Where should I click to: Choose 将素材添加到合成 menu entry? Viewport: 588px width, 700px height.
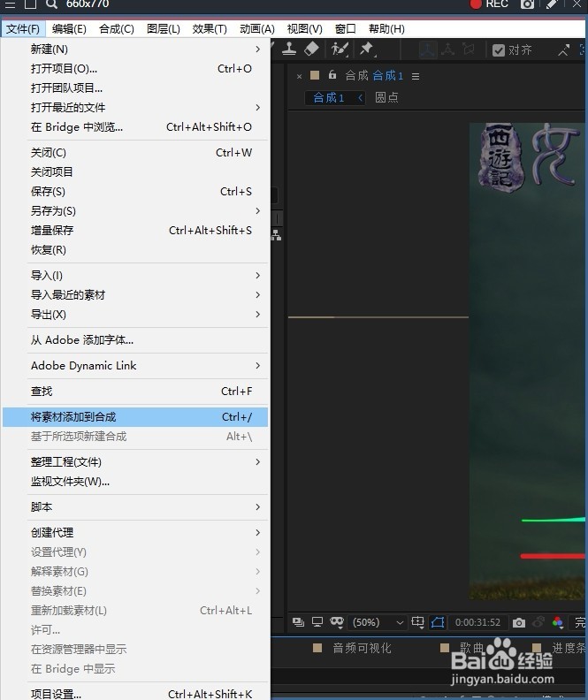(x=134, y=417)
